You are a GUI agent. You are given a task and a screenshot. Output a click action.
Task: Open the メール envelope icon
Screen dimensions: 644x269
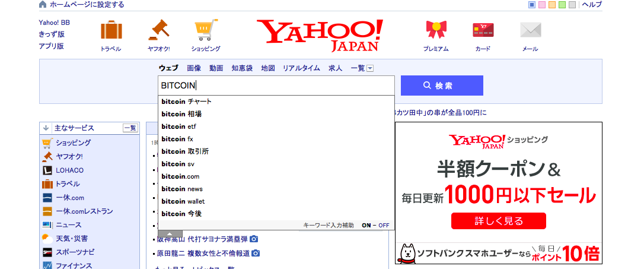(530, 30)
